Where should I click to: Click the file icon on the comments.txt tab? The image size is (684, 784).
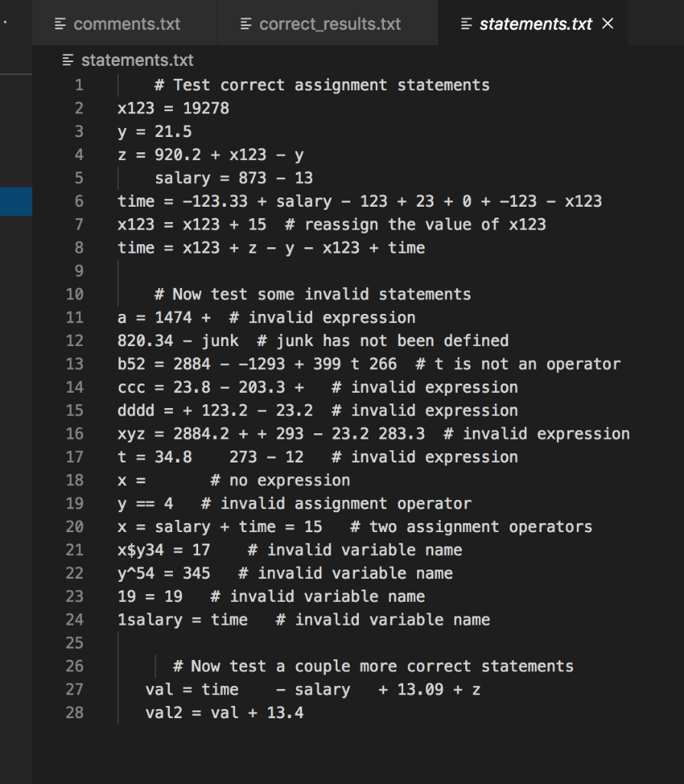(60, 24)
